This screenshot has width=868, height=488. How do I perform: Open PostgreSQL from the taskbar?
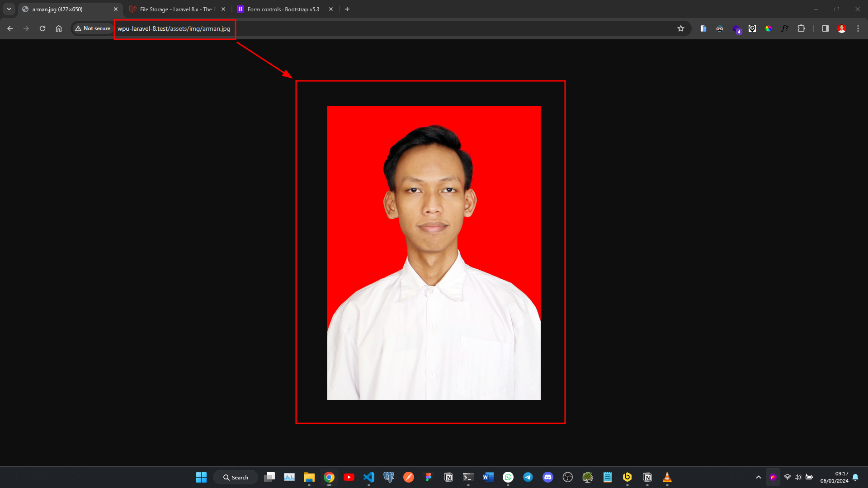[x=389, y=477]
